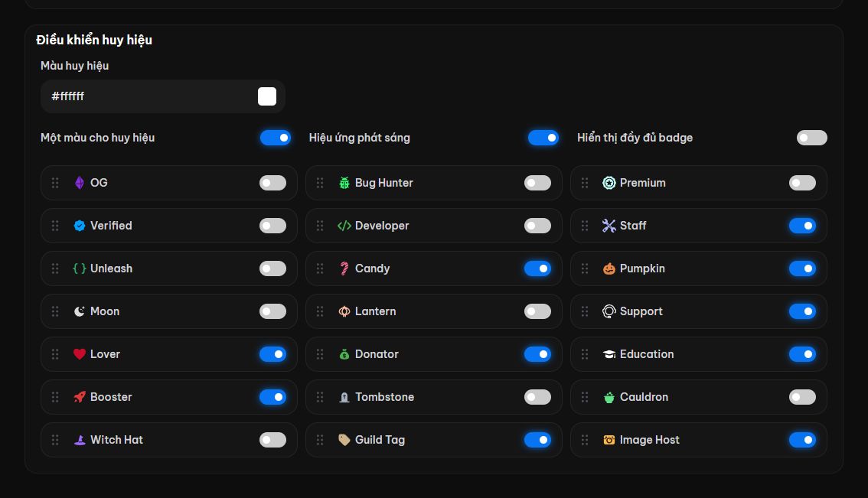Click the #ffffff hex color field

point(163,96)
